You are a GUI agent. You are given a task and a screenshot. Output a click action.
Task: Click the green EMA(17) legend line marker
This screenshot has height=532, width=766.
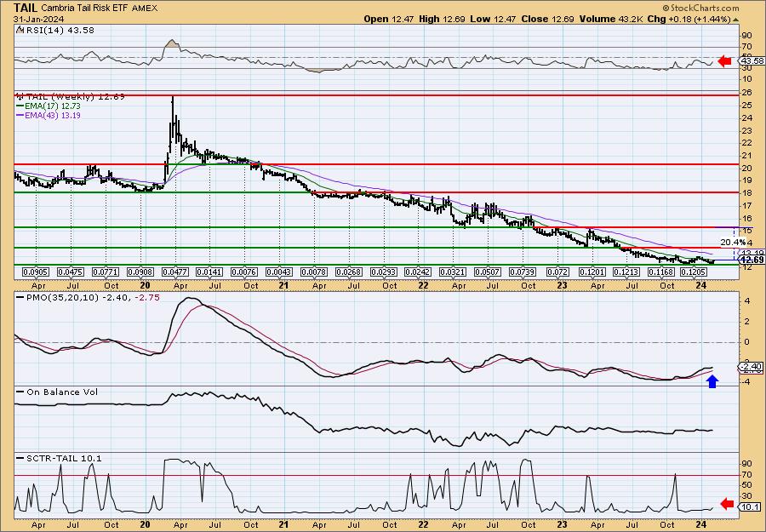pyautogui.click(x=20, y=106)
